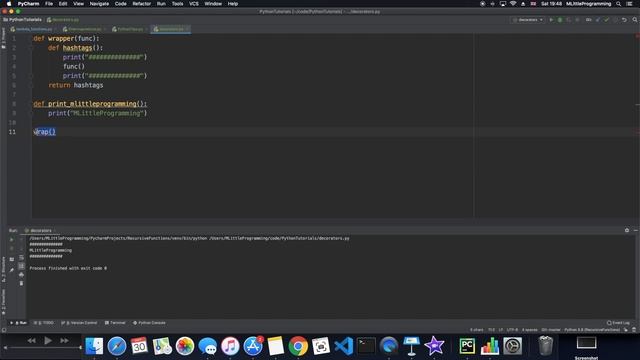Play the video with the play button
The height and width of the screenshot is (360, 640).
pos(48,340)
